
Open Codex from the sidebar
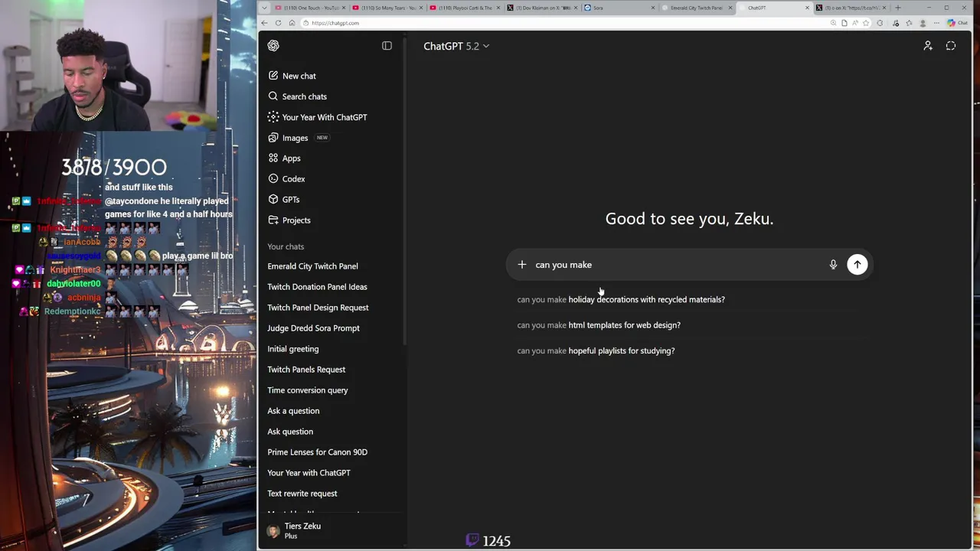tap(286, 179)
